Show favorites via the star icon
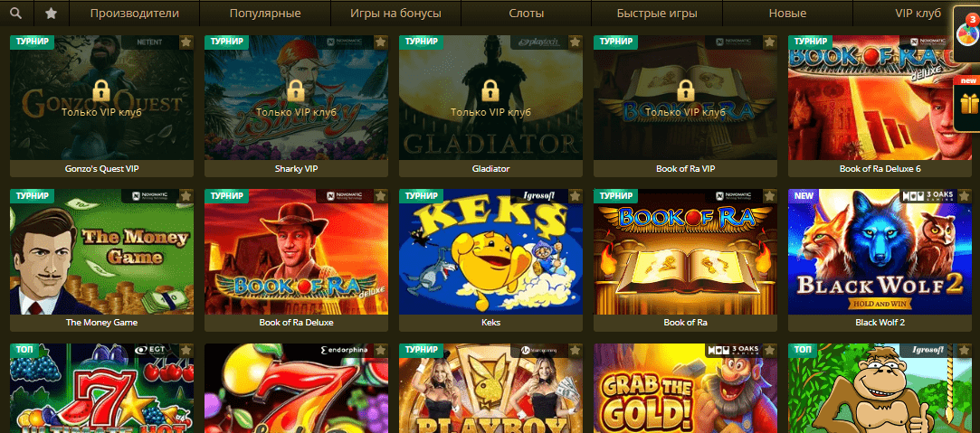The height and width of the screenshot is (433, 980). click(x=52, y=13)
